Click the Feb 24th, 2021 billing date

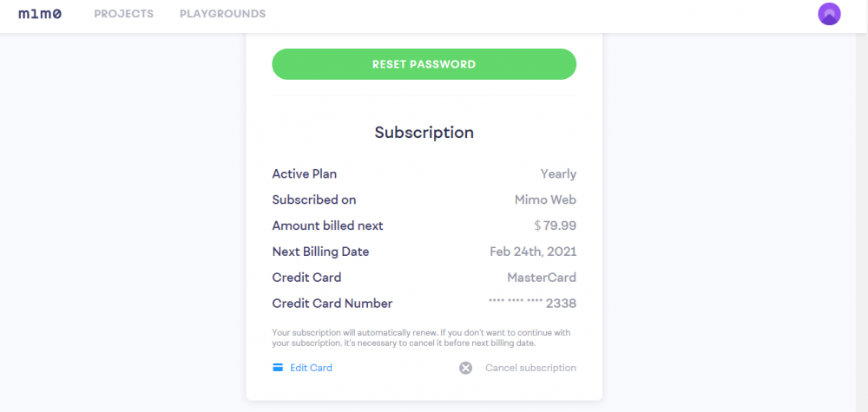[x=533, y=252]
